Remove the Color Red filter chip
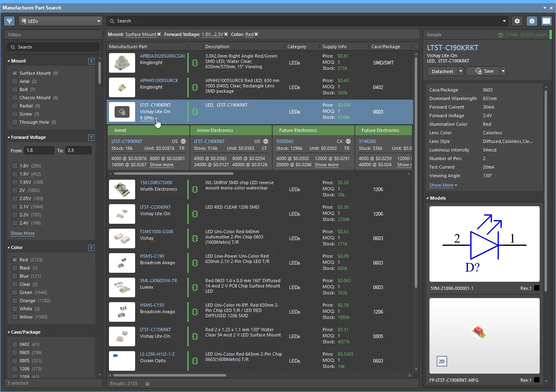This screenshot has height=392, width=556. pos(256,35)
